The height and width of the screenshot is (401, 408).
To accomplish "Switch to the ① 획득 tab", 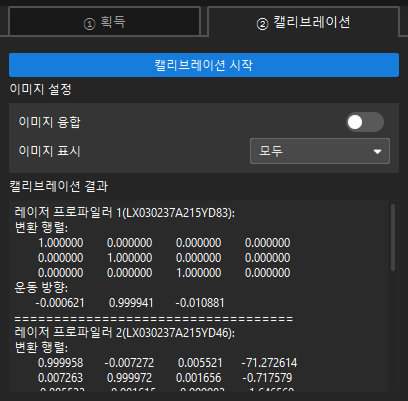I will click(104, 22).
